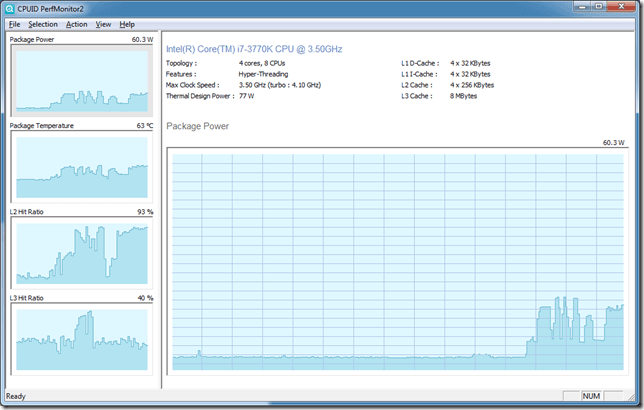The image size is (644, 410).
Task: Click the '40 %' L3 hit value
Action: (145, 298)
